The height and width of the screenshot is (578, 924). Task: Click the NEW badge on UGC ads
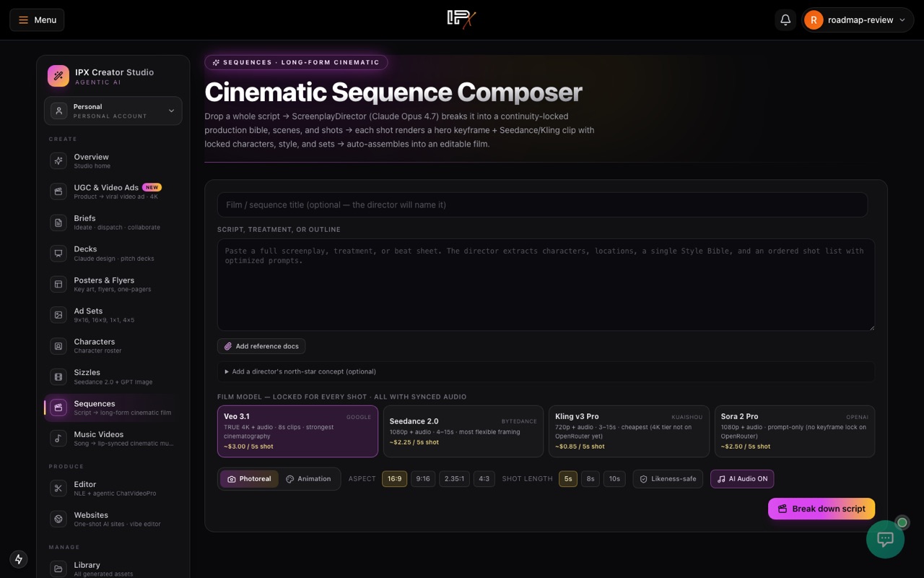152,187
